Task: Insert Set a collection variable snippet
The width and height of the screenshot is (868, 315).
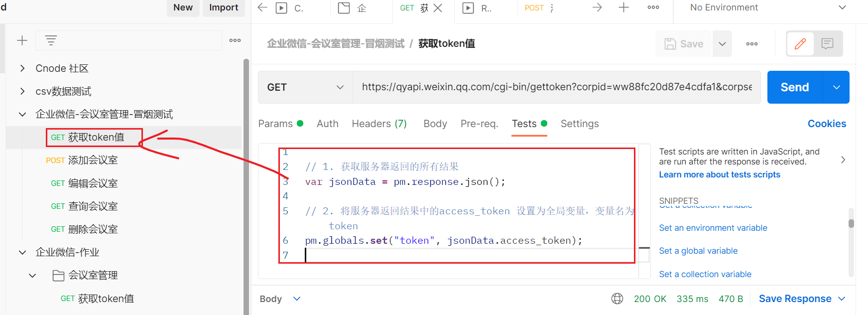Action: [705, 274]
